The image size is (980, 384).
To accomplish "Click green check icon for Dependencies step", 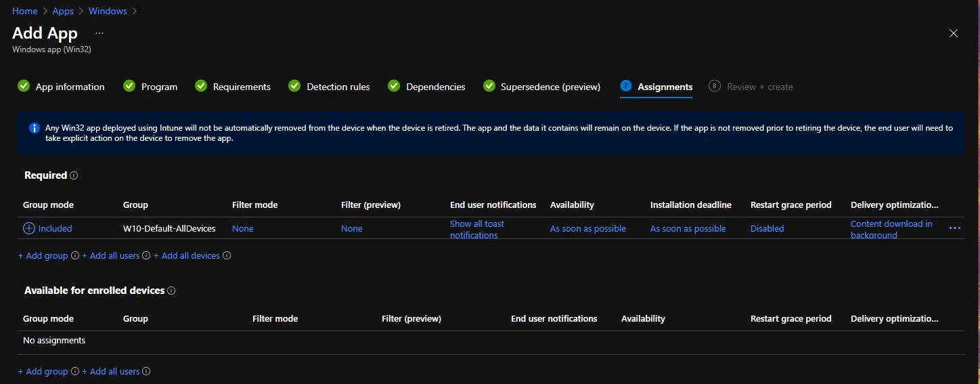I will (x=394, y=86).
